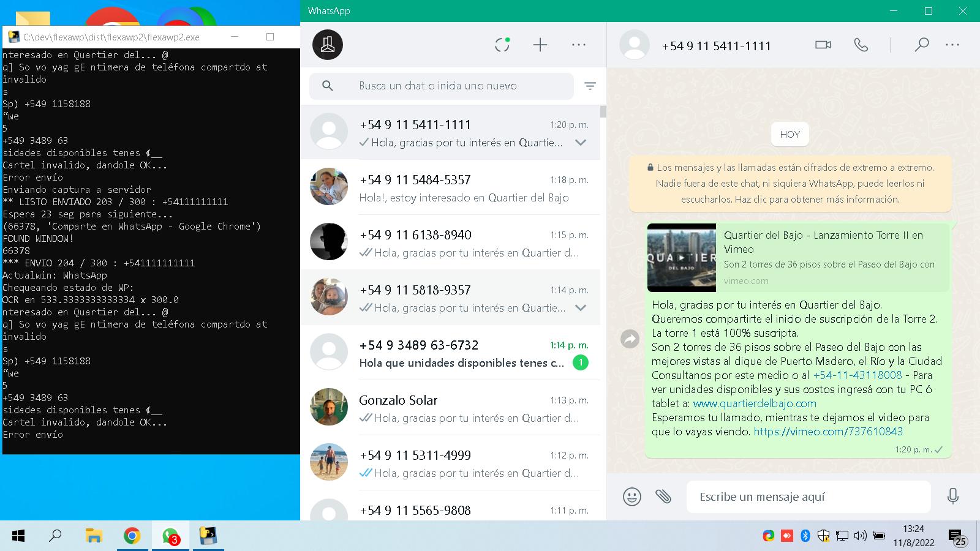The image size is (980, 551).
Task: Click the Chrome icon in the system tray
Action: tap(769, 536)
